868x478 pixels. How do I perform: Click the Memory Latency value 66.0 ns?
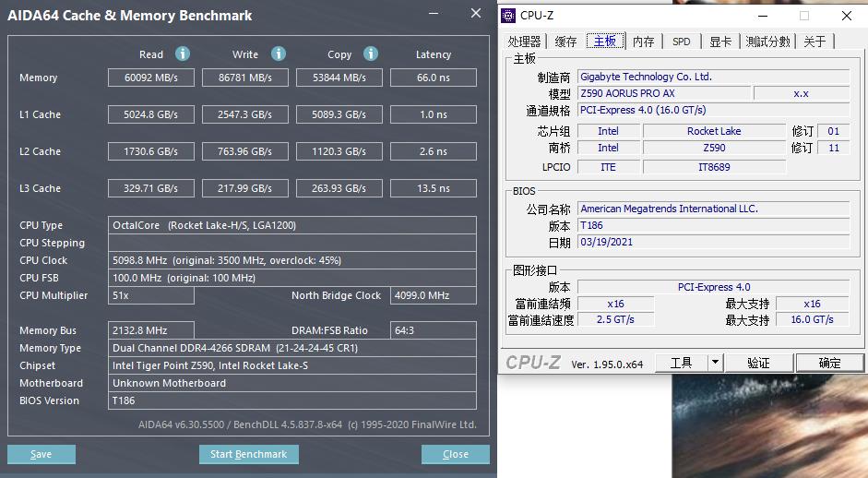click(434, 78)
